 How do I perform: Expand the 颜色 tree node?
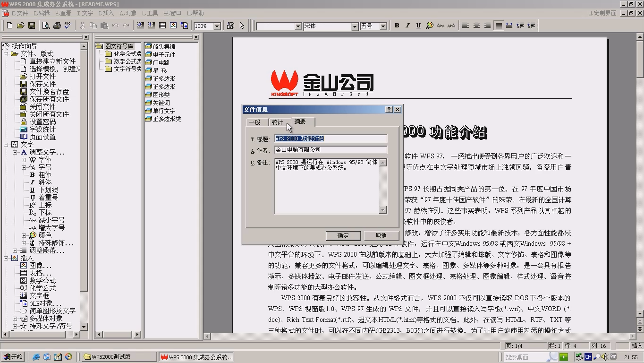click(x=24, y=235)
